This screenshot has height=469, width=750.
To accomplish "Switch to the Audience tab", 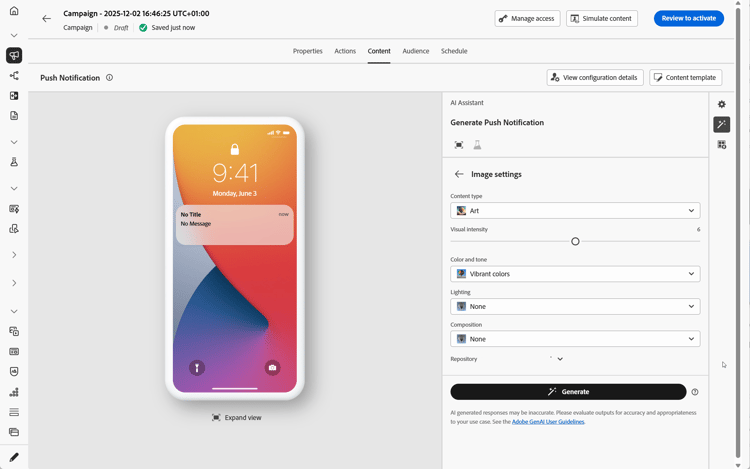I will click(416, 51).
